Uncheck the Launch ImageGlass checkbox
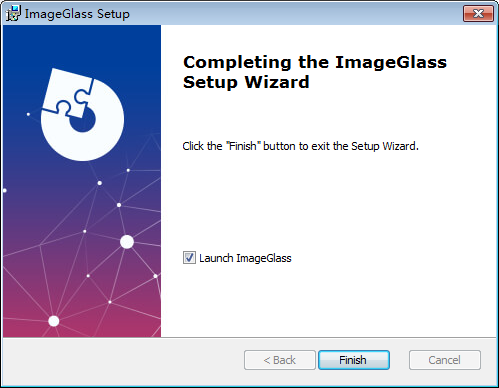 [189, 258]
